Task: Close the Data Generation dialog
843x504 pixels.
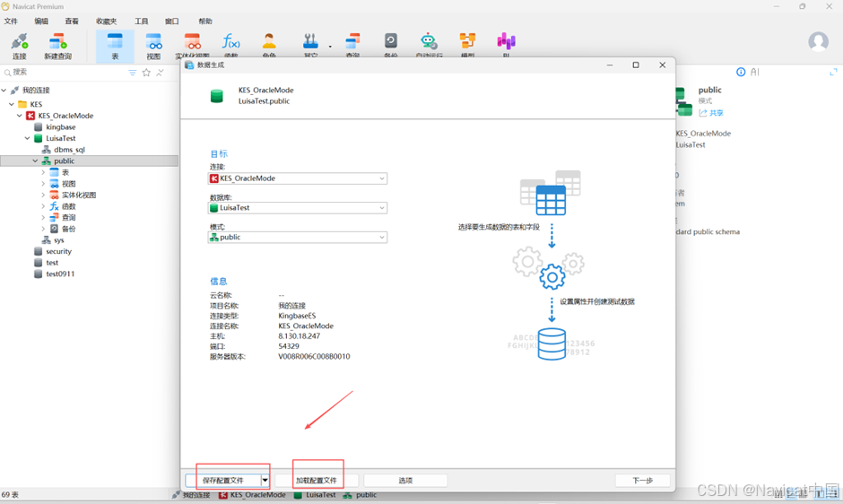Action: click(x=663, y=65)
